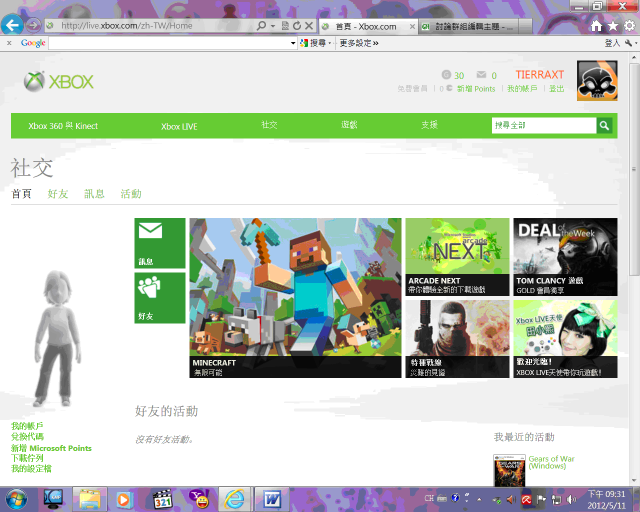The width and height of the screenshot is (640, 512).
Task: Refresh the page with the reload icon
Action: (297, 26)
